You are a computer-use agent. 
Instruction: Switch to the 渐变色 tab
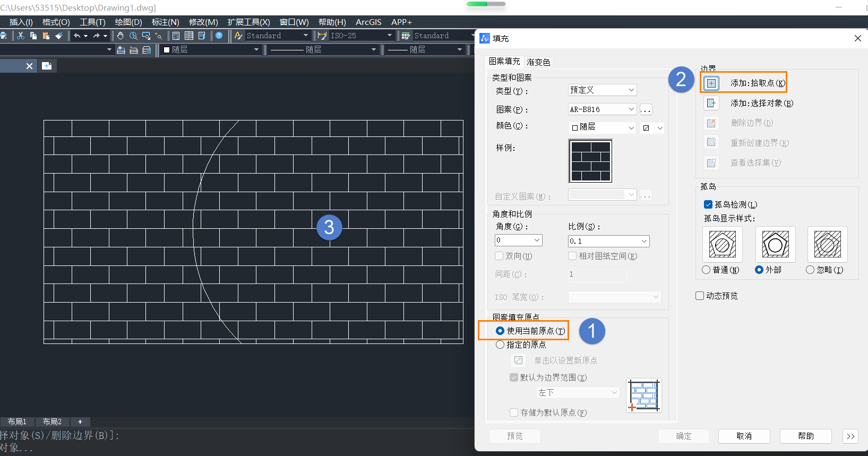(538, 62)
